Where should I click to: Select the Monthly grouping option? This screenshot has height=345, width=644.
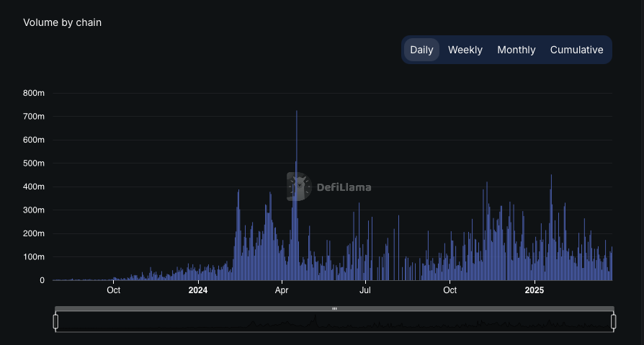516,50
